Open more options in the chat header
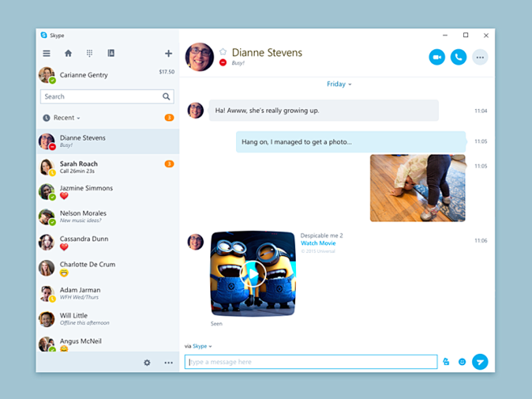The height and width of the screenshot is (399, 532). pos(479,57)
